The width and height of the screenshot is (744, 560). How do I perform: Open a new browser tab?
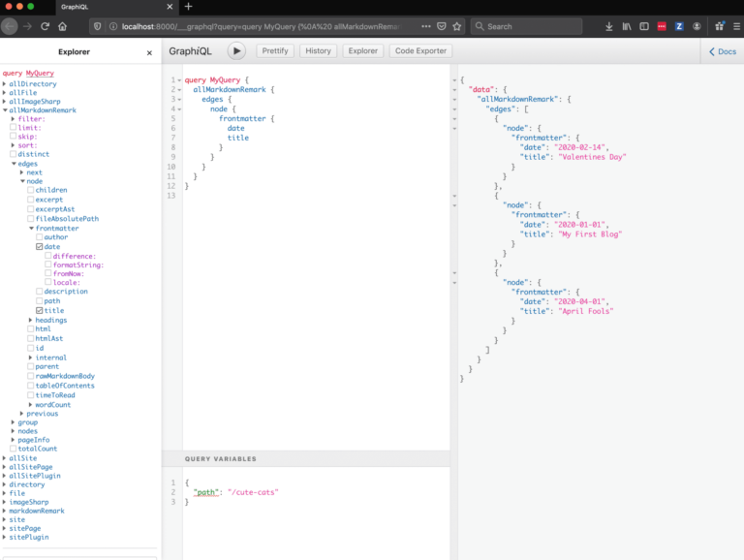(x=189, y=7)
